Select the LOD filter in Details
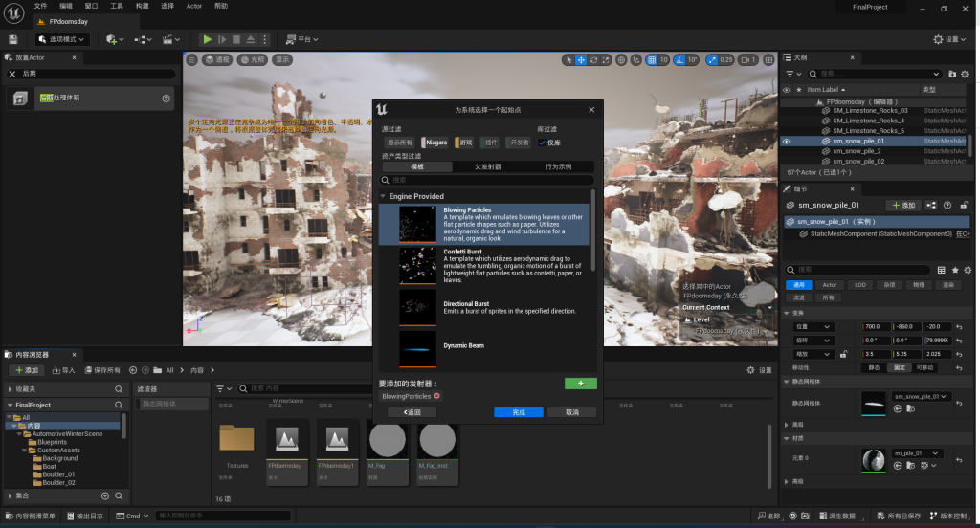 tap(860, 285)
